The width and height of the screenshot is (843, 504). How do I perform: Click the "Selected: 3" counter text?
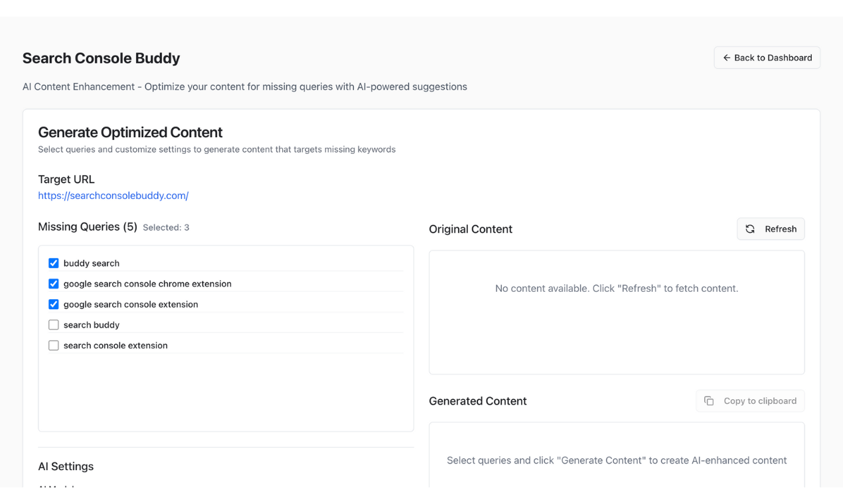(166, 227)
